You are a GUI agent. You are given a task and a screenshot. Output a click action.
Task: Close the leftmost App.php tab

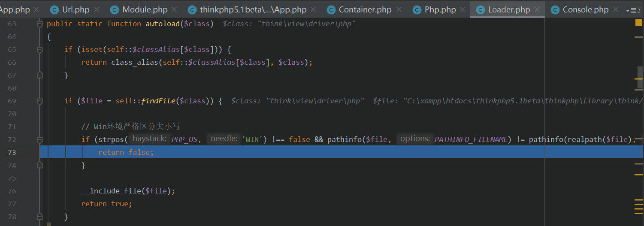point(36,9)
